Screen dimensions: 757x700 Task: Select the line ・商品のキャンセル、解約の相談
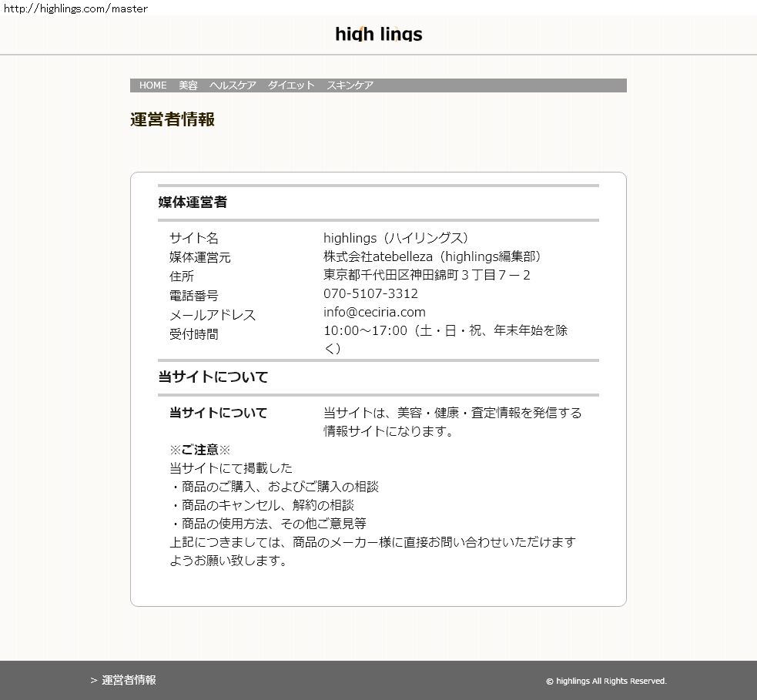262,505
